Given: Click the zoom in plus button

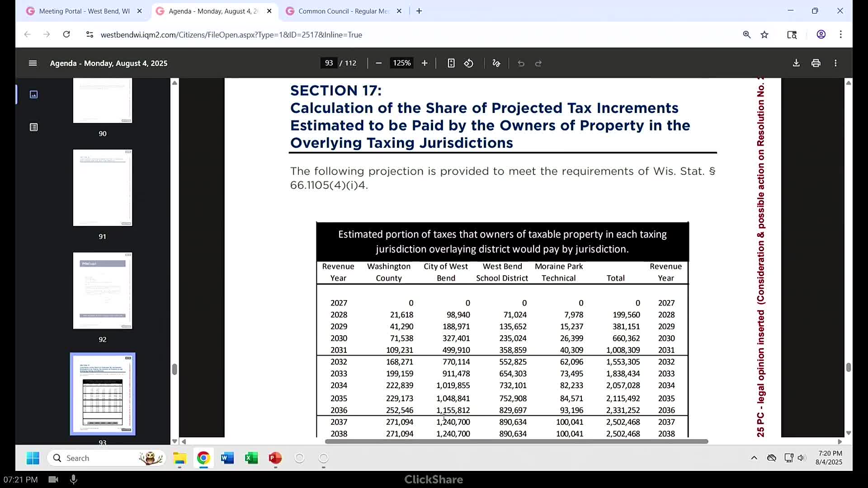Looking at the screenshot, I should (x=424, y=63).
